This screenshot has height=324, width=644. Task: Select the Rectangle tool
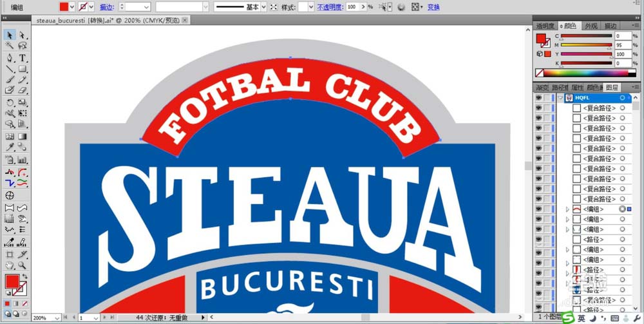23,68
